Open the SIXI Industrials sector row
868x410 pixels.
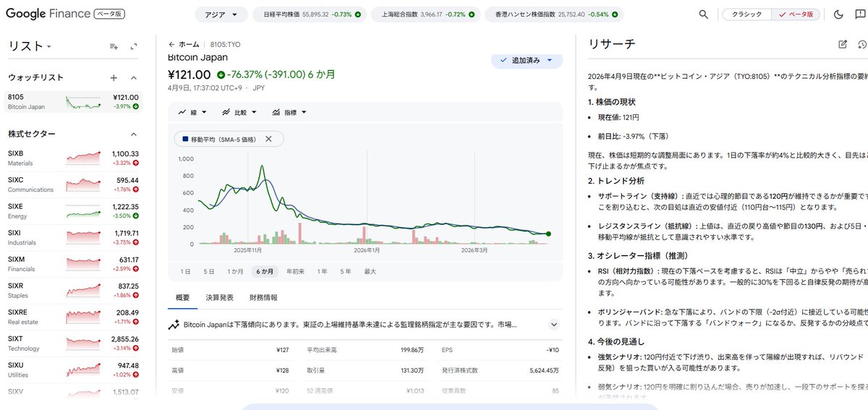(x=74, y=237)
